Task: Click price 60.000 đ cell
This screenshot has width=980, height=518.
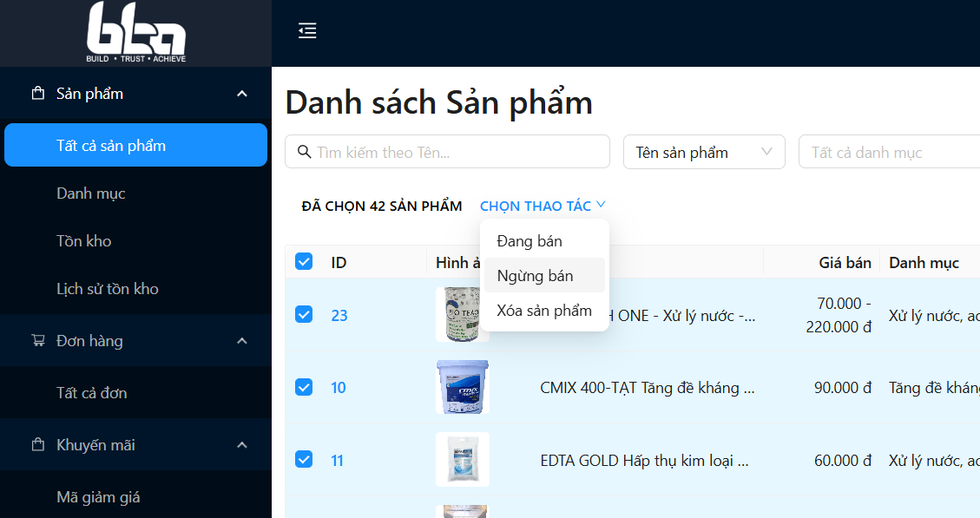Action: pos(843,461)
